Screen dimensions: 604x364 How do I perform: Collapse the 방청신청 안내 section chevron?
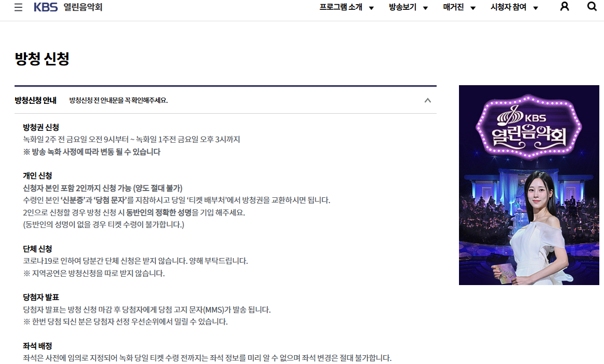[428, 100]
